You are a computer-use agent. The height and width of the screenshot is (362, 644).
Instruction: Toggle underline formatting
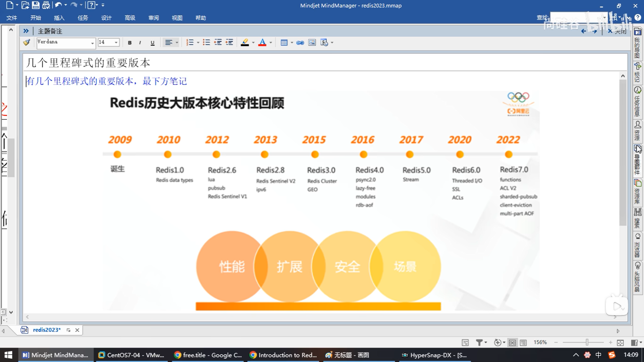153,43
